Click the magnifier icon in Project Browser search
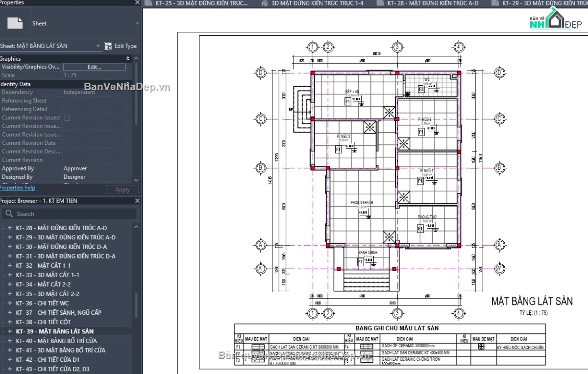588x374 pixels. click(x=9, y=214)
